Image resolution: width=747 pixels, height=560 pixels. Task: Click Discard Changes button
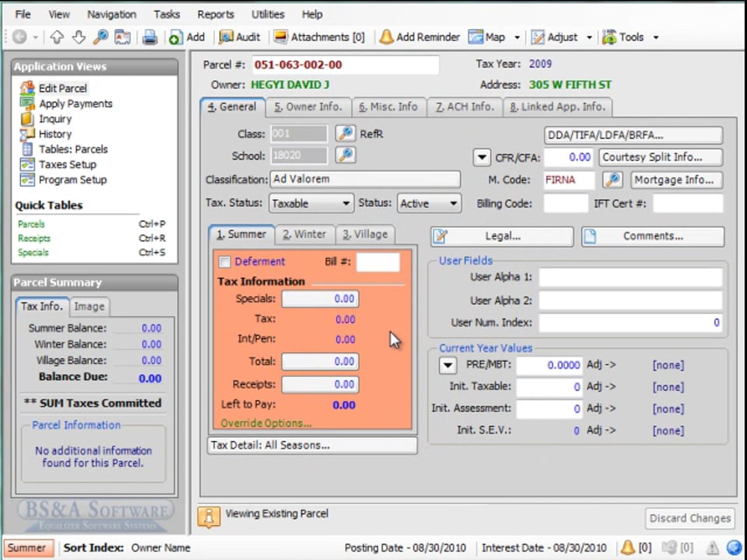tap(690, 518)
